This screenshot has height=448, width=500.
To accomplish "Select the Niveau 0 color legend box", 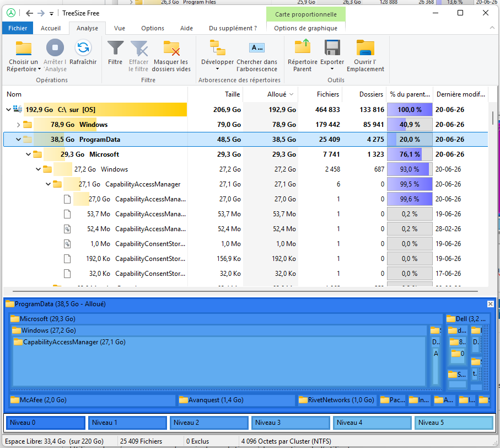I will click(x=46, y=423).
